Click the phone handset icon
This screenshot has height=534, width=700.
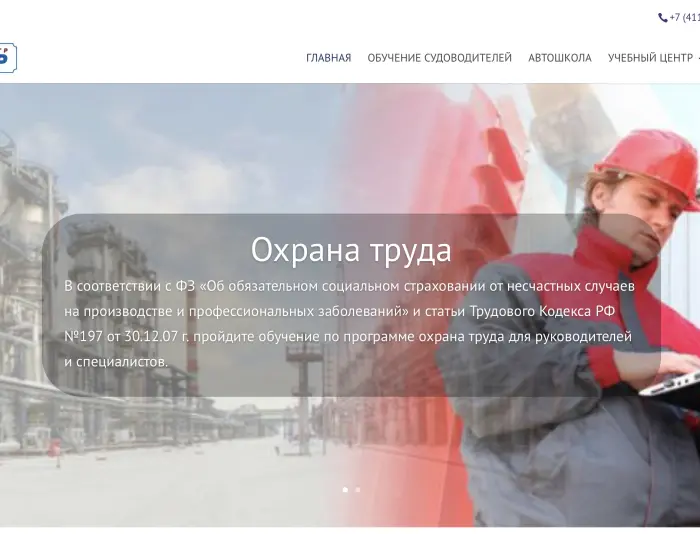tap(663, 18)
